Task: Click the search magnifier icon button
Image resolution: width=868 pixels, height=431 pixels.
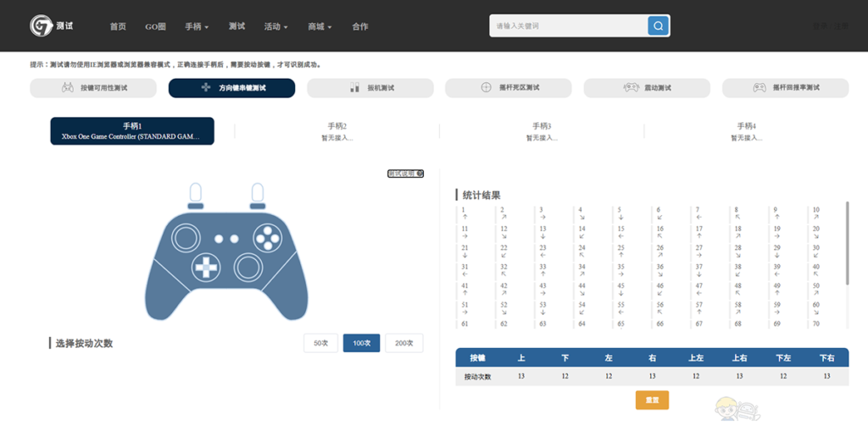Action: pos(658,26)
